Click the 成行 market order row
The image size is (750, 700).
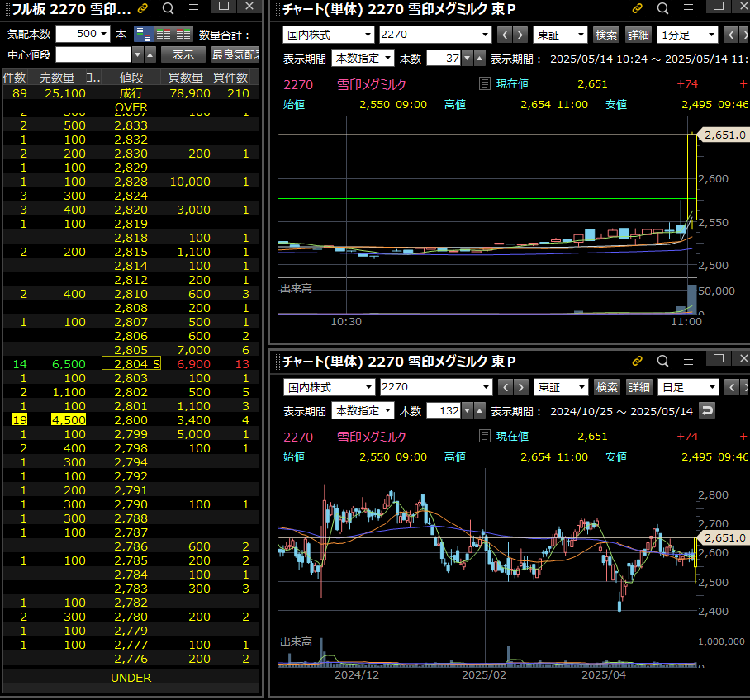[131, 93]
